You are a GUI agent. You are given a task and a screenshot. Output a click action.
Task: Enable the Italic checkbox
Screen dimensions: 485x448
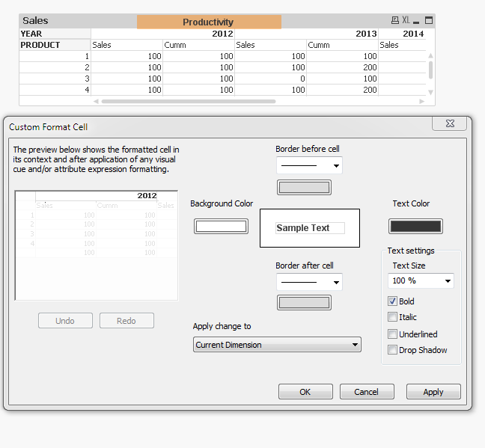coord(392,317)
